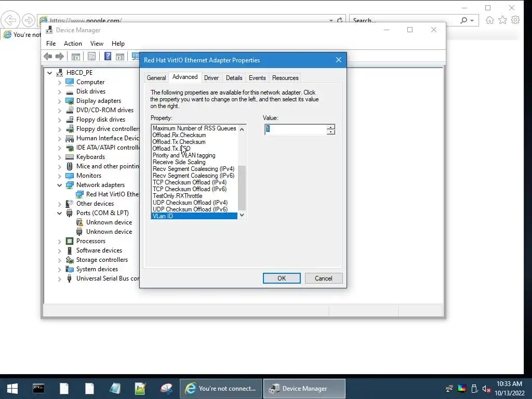The width and height of the screenshot is (532, 399).
Task: Select UDP Checksum Offload (IPv6) property
Action: 190,209
